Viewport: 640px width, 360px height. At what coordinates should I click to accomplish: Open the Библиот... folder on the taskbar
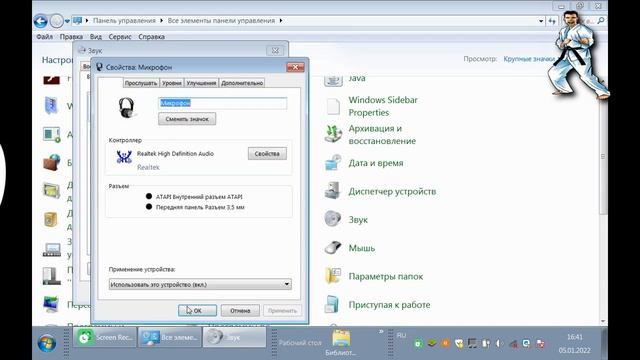click(x=341, y=343)
